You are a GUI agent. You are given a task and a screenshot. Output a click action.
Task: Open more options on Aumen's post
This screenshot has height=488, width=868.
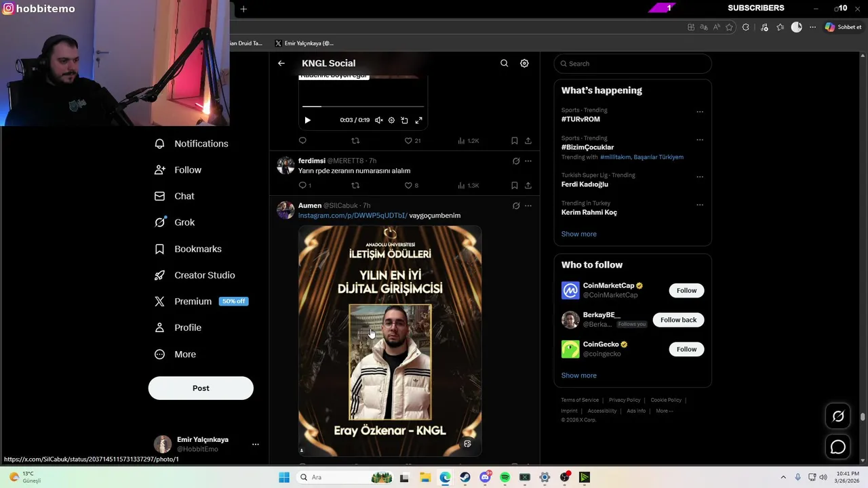point(528,205)
